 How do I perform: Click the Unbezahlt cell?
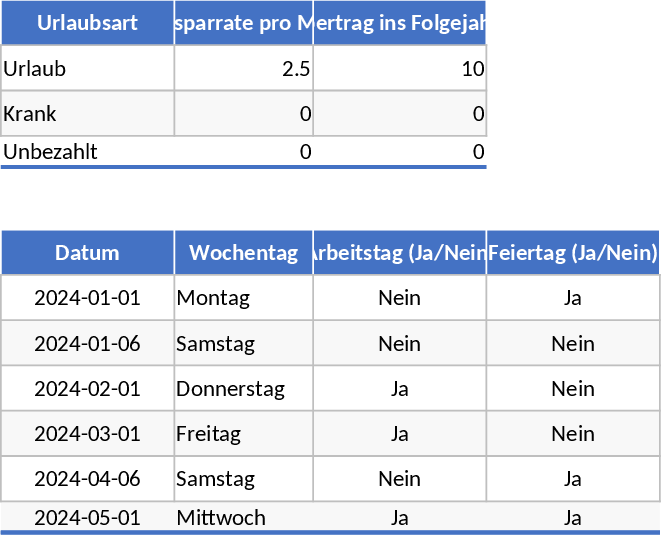(x=87, y=152)
